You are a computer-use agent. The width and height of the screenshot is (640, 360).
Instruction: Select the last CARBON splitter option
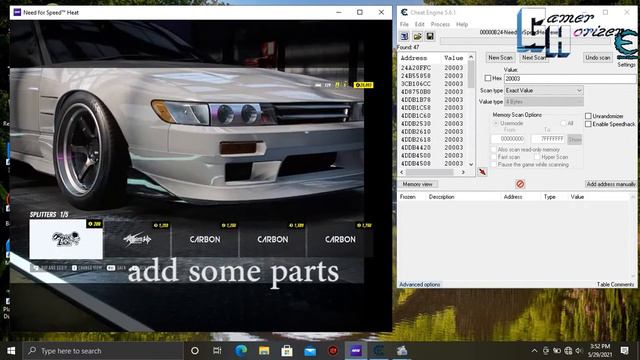[x=340, y=239]
